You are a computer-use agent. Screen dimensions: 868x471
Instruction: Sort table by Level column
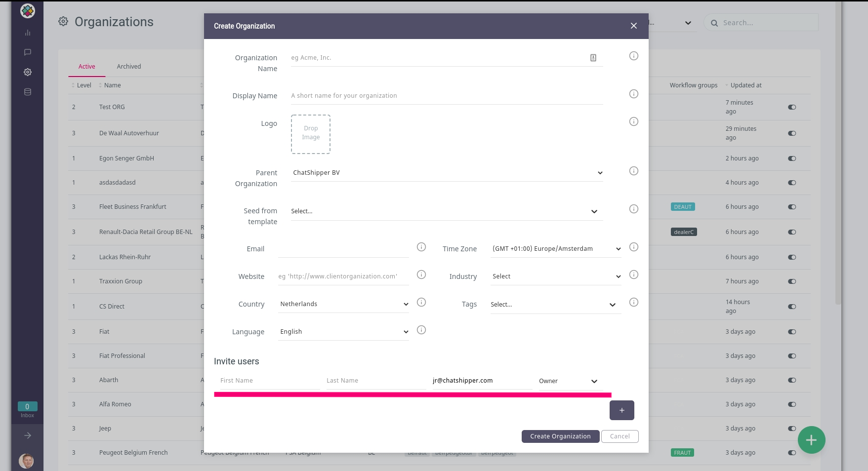(82, 85)
